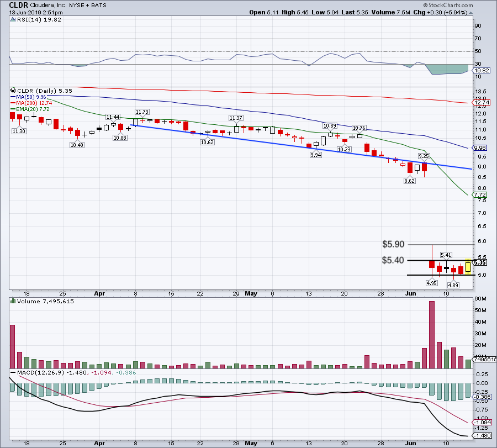
Task: Click the -1.094 MACD signal tag
Action: coord(483,422)
